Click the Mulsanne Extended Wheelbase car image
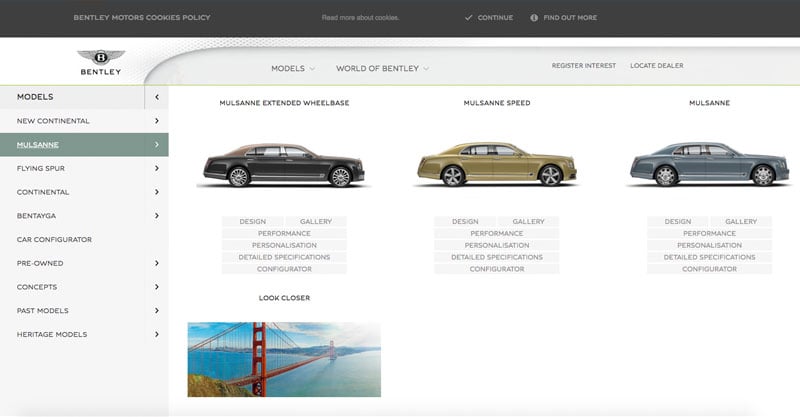 284,164
